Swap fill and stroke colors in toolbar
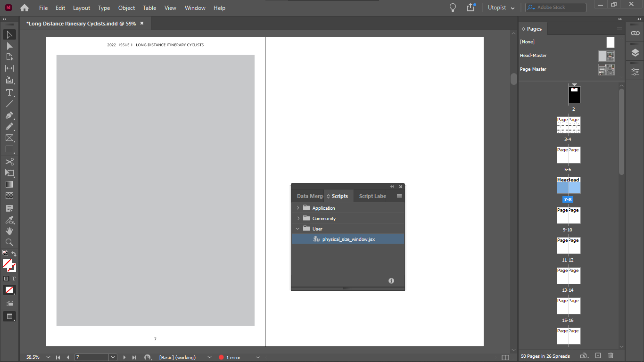This screenshot has height=362, width=644. [x=14, y=253]
